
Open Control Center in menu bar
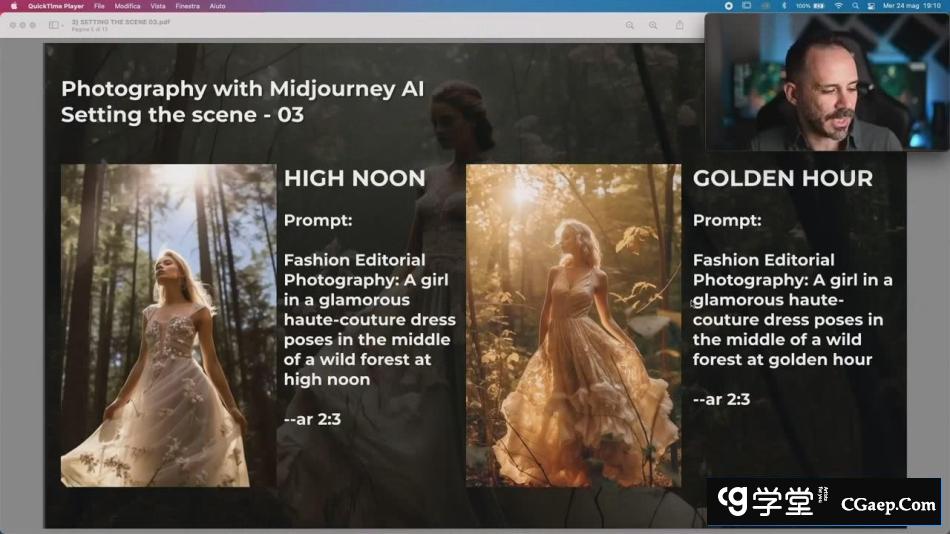(873, 6)
